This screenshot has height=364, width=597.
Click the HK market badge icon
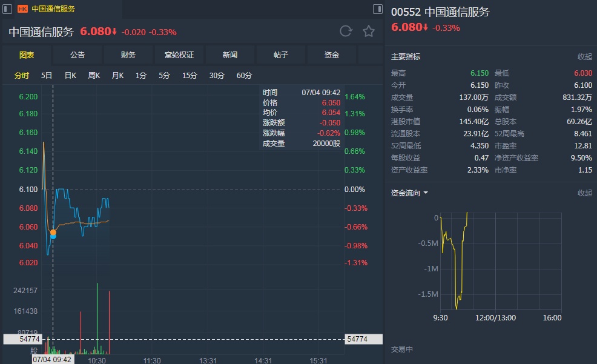coord(22,9)
